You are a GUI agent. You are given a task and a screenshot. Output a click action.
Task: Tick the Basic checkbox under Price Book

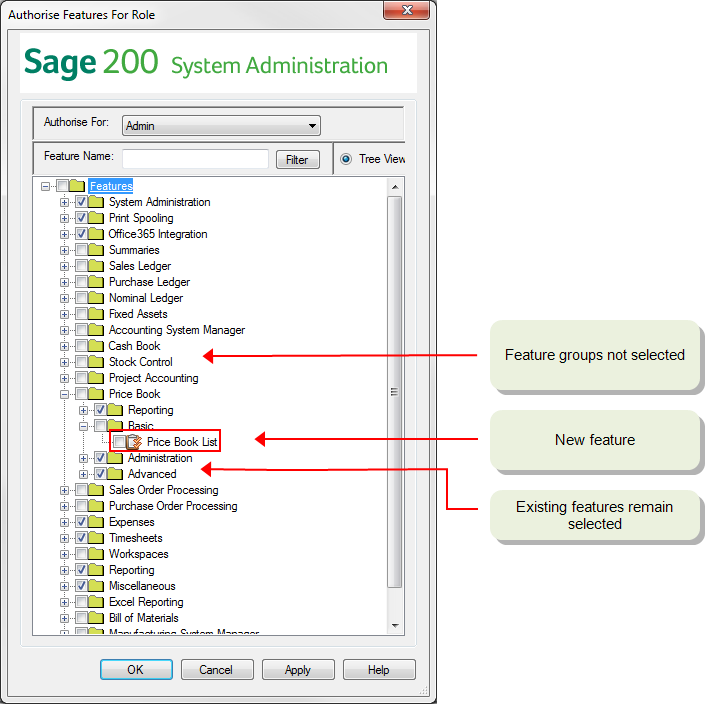(x=101, y=426)
